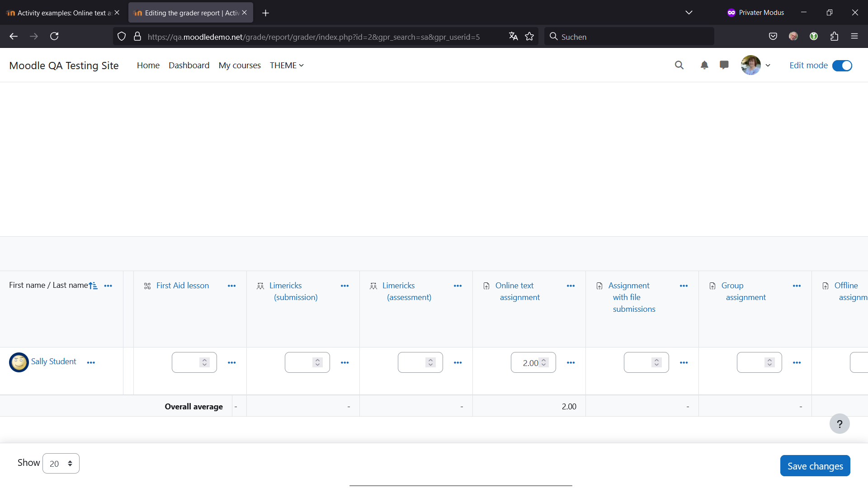868x488 pixels.
Task: Click stepper arrows in Online text grade field
Action: tap(544, 362)
